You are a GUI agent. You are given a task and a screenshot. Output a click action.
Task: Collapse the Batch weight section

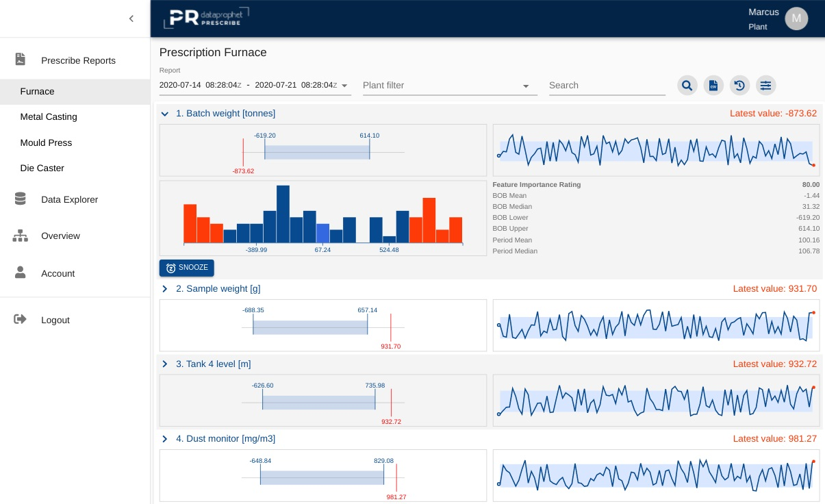[164, 114]
